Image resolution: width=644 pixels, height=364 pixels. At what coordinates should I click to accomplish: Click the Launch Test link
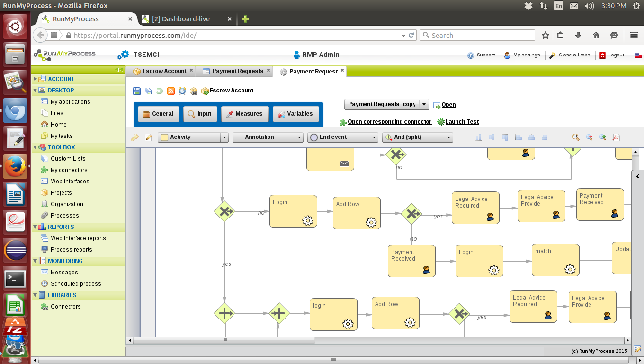click(x=462, y=122)
